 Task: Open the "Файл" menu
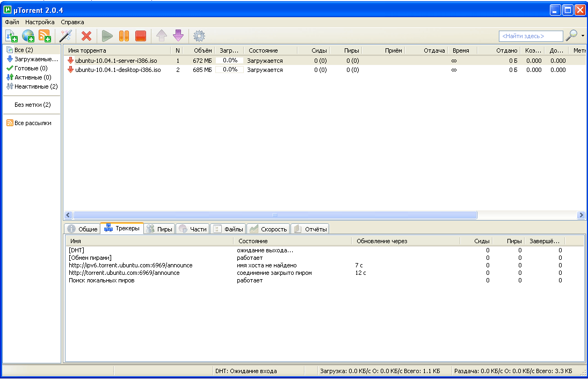(x=12, y=22)
